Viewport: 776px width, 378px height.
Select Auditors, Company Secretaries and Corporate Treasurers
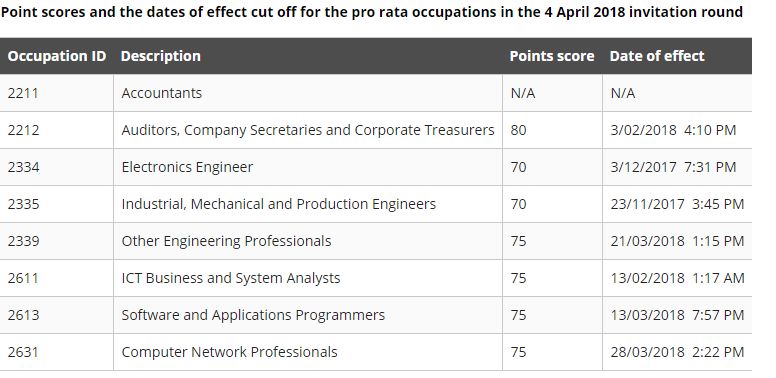tap(308, 130)
